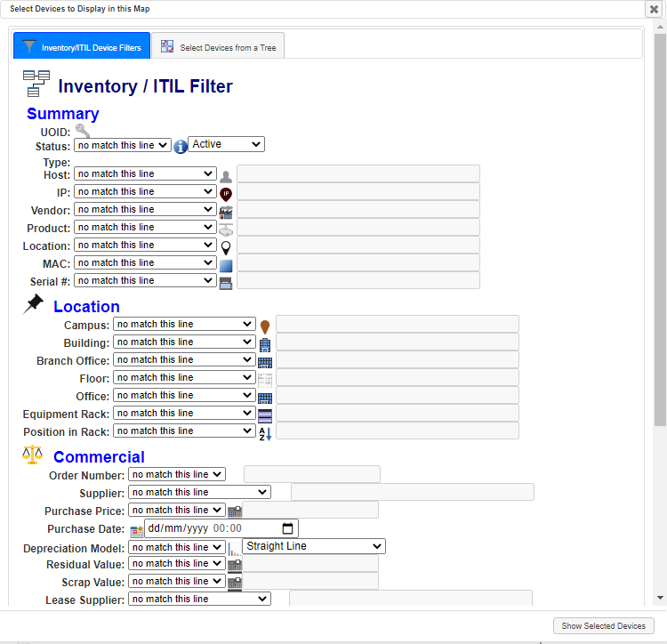Image resolution: width=667 pixels, height=644 pixels.
Task: Click the Vendor factory icon
Action: point(226,212)
